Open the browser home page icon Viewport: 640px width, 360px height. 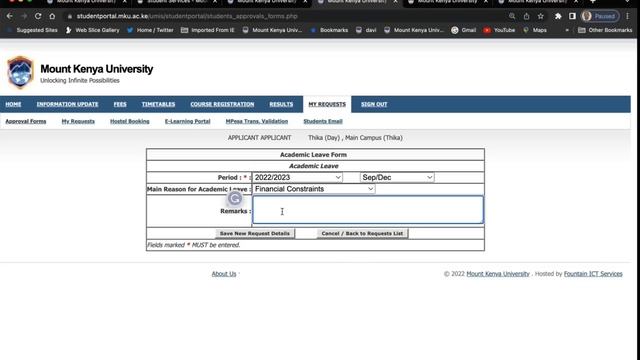click(x=52, y=16)
